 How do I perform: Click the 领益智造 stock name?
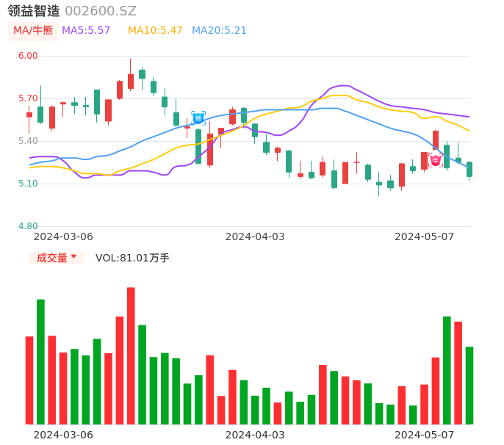(x=33, y=11)
